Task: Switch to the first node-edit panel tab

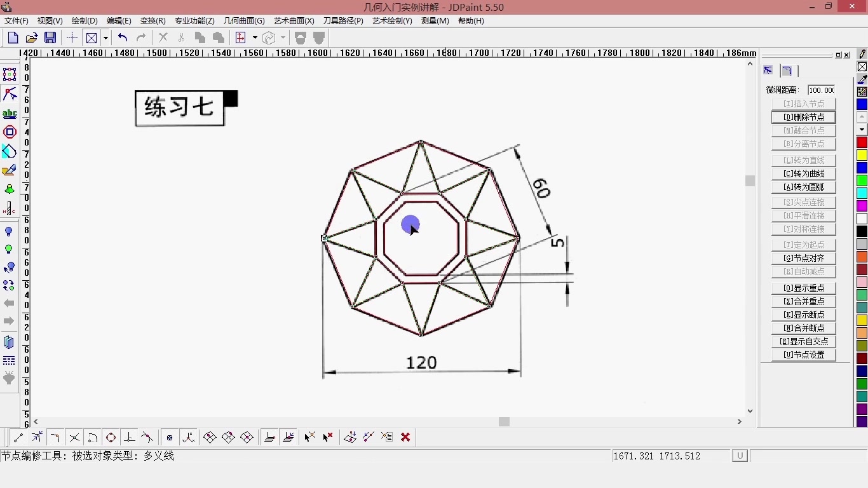Action: coord(768,71)
